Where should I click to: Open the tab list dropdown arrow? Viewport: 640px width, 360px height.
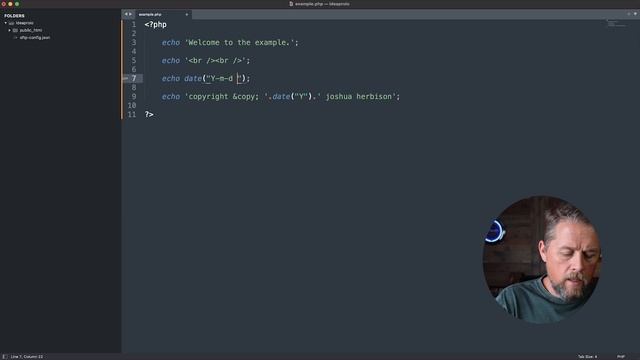[x=635, y=14]
